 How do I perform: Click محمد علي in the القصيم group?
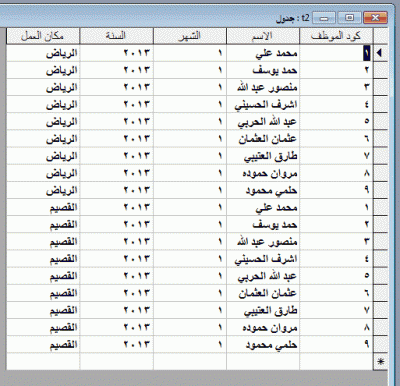(263, 207)
